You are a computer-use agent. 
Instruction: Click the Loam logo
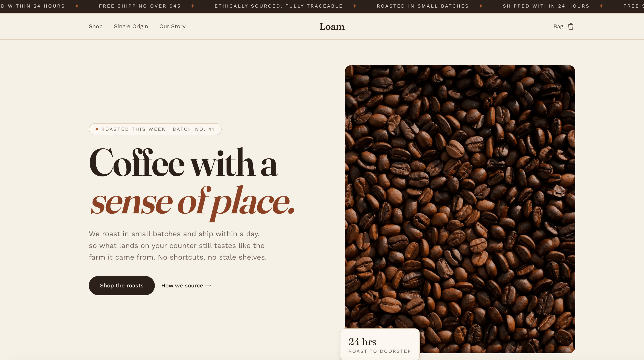pos(332,26)
